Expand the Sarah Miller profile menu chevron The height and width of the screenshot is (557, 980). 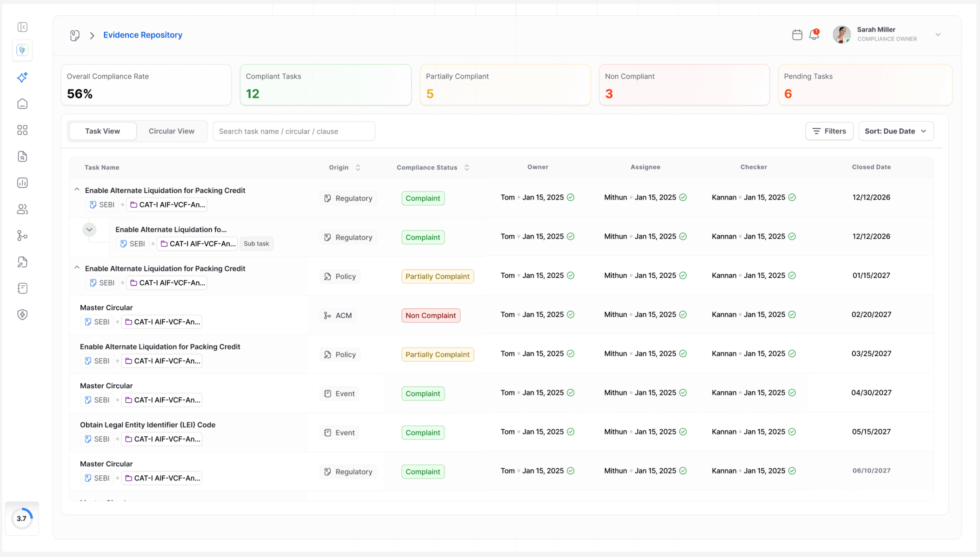pyautogui.click(x=938, y=34)
